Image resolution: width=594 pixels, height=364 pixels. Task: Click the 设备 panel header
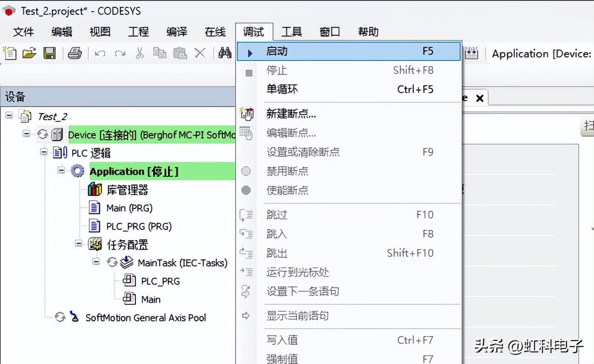pyautogui.click(x=118, y=96)
